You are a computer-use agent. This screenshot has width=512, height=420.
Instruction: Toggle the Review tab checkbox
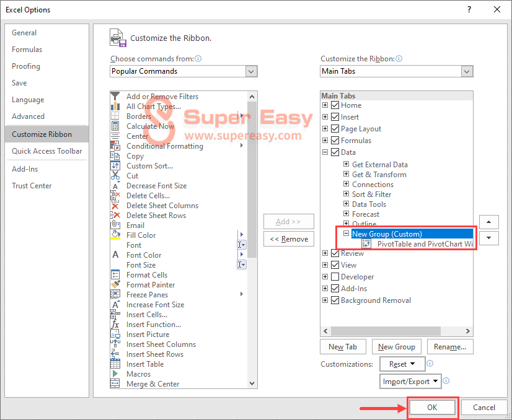point(335,253)
